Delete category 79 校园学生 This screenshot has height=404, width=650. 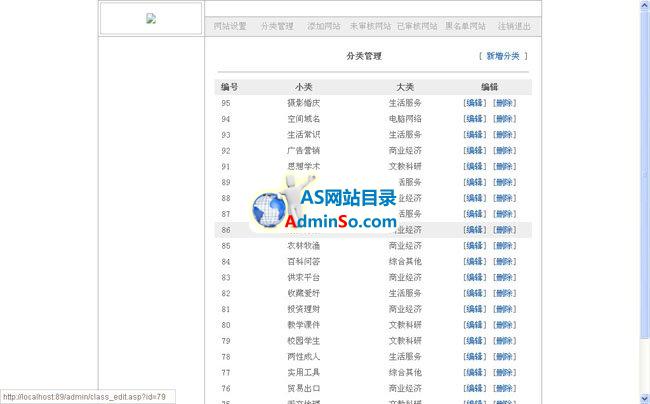click(504, 341)
